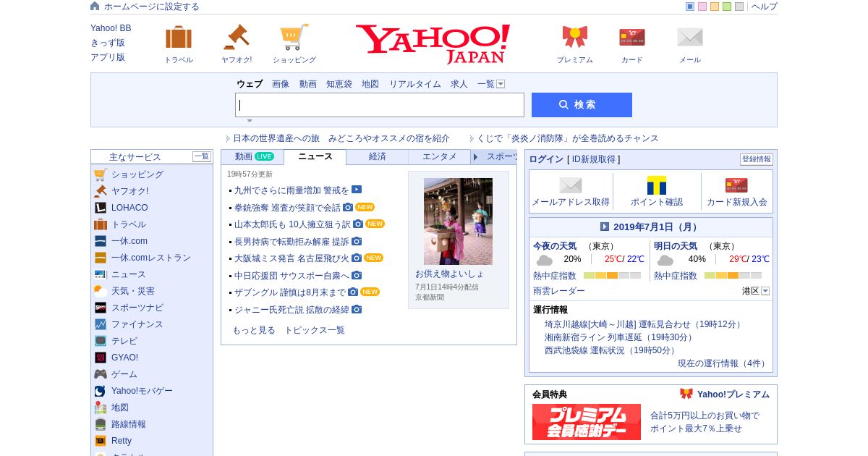Open the メール envelope icon in header
The height and width of the screenshot is (456, 868).
click(690, 37)
